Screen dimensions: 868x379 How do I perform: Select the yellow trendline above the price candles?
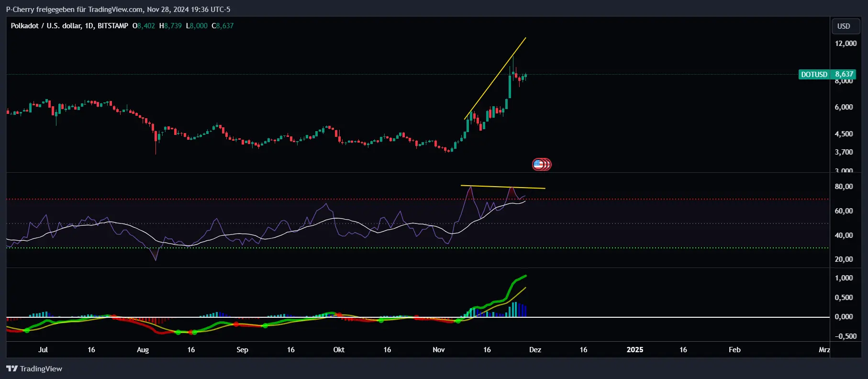pos(495,78)
